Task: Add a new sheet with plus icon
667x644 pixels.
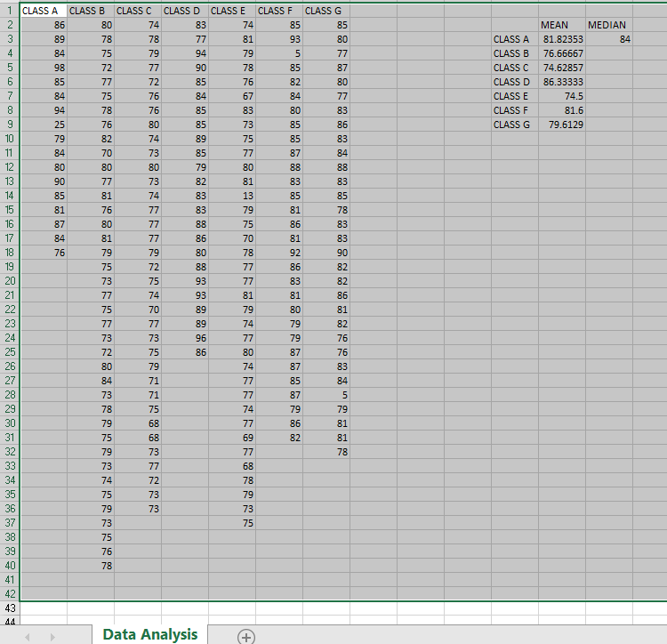Action: (x=245, y=637)
